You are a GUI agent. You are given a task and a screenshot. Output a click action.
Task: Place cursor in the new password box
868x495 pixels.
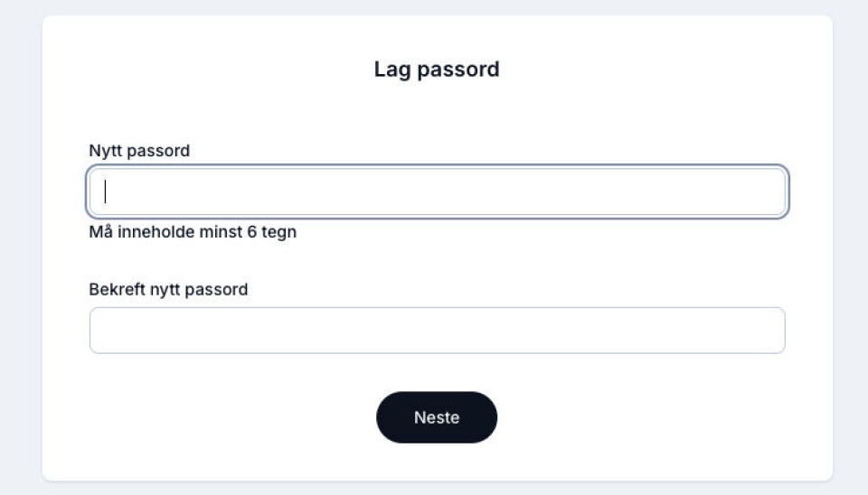437,191
